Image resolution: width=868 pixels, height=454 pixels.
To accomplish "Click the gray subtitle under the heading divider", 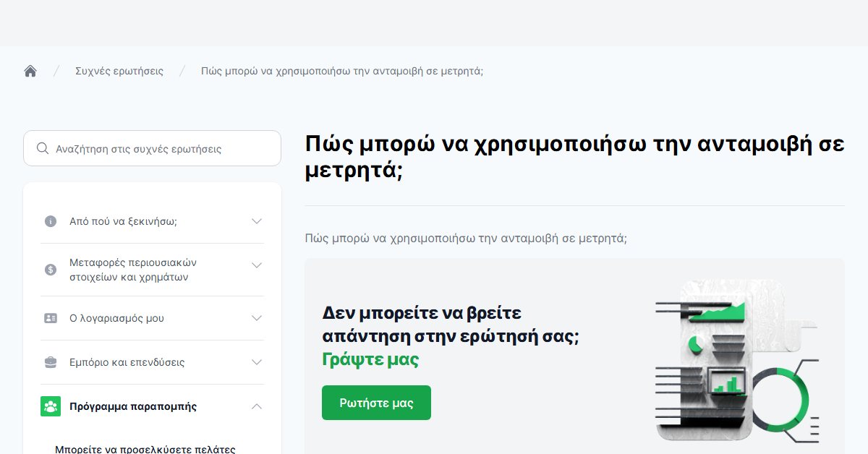I will click(466, 238).
